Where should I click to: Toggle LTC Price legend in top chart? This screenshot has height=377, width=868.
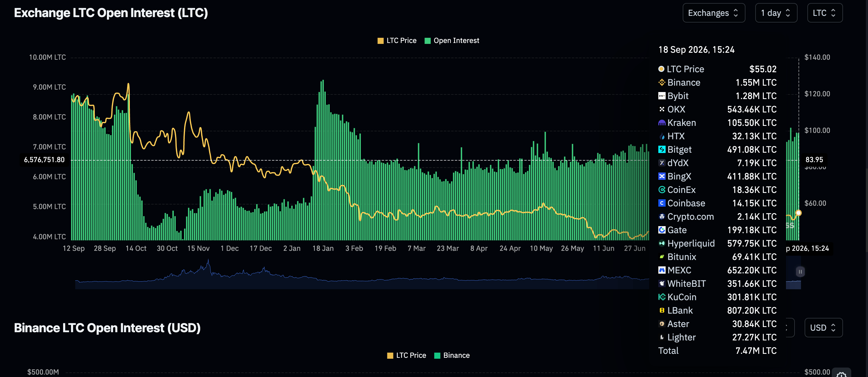click(x=397, y=41)
